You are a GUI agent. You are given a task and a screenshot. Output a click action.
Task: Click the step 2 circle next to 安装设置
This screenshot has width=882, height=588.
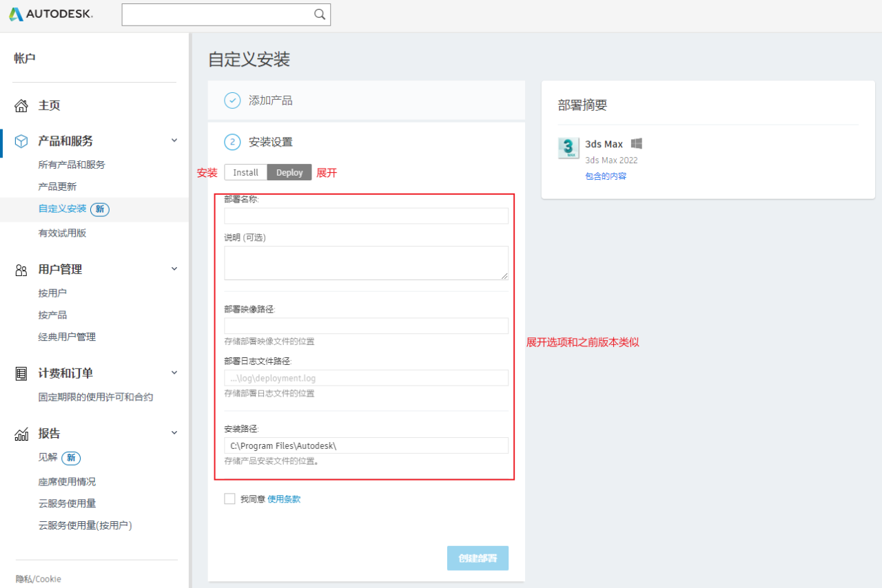(x=232, y=142)
